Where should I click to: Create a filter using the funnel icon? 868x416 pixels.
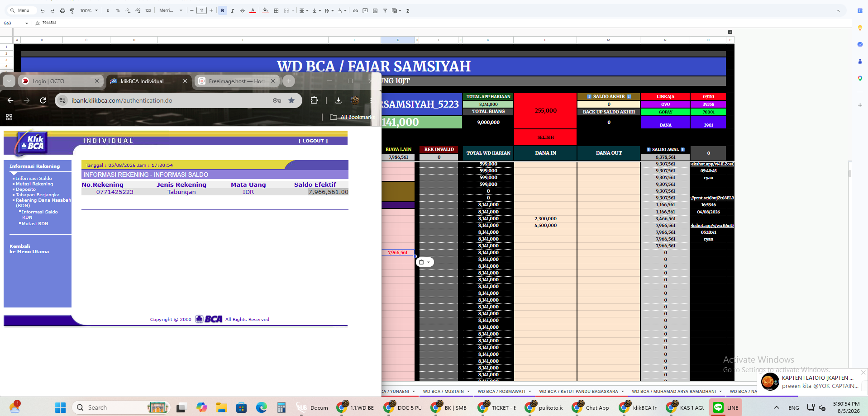click(385, 10)
